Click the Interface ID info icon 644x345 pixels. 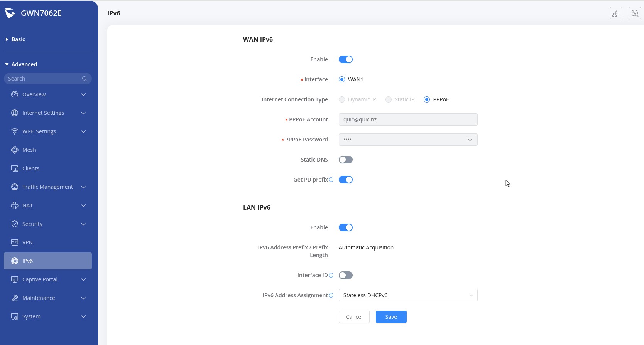[331, 275]
